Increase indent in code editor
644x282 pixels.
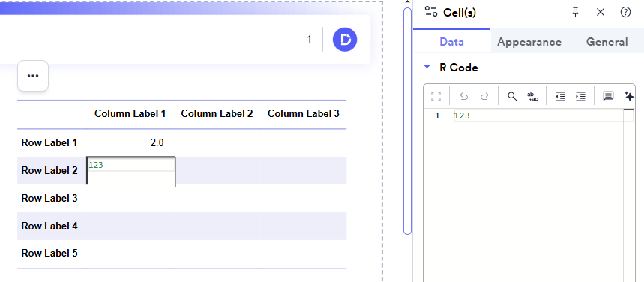[580, 96]
